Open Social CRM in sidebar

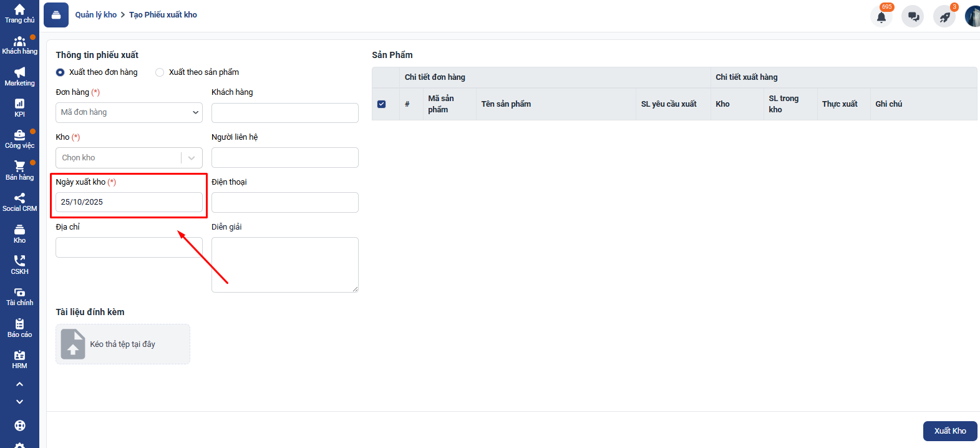point(19,202)
